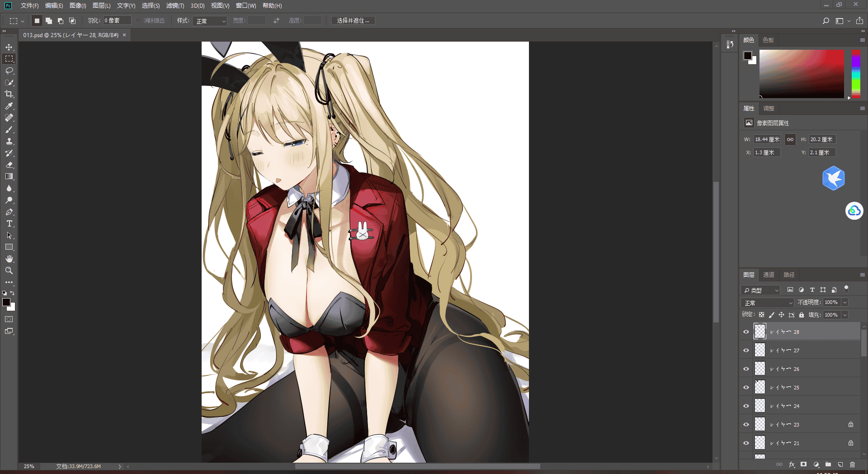Screen dimensions: 868x474
Task: Select the Lasso tool
Action: point(9,71)
